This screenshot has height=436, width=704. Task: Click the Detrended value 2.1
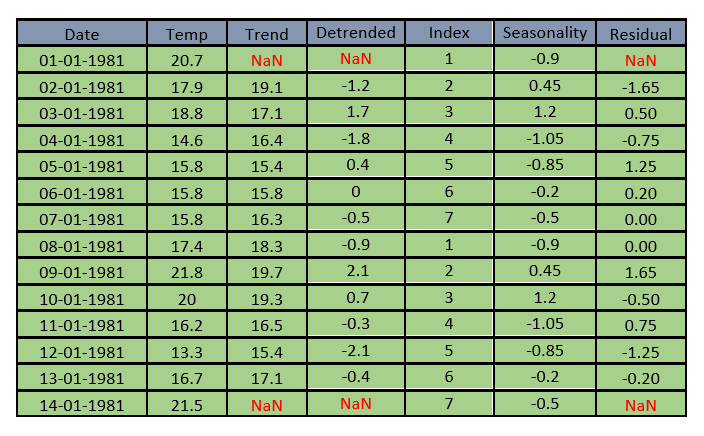(x=355, y=273)
